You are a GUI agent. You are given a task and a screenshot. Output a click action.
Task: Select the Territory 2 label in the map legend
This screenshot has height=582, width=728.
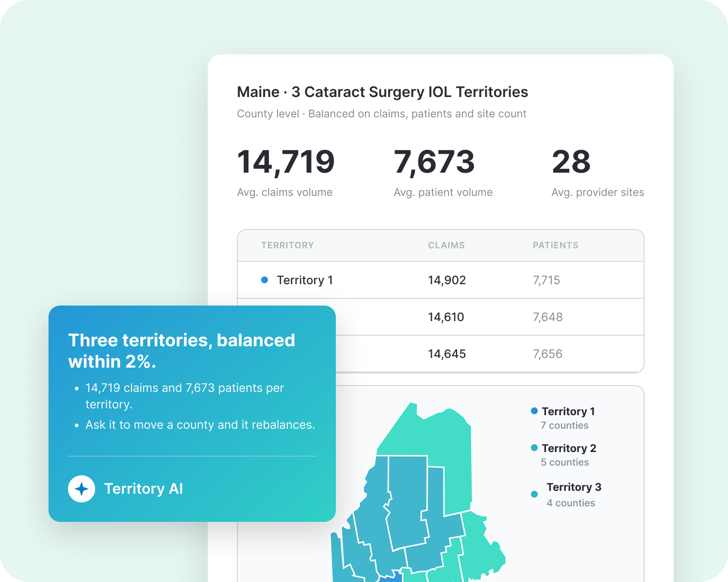(x=569, y=448)
